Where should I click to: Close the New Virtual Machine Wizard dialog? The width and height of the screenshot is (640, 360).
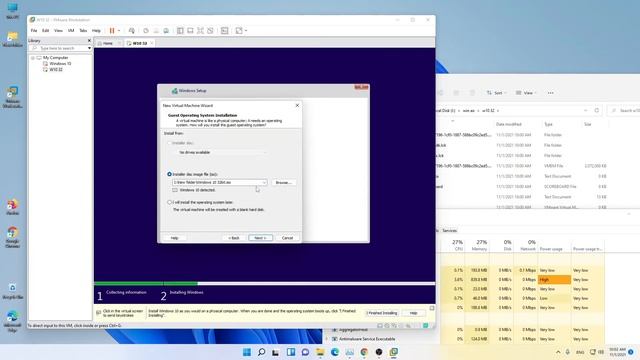[x=297, y=105]
